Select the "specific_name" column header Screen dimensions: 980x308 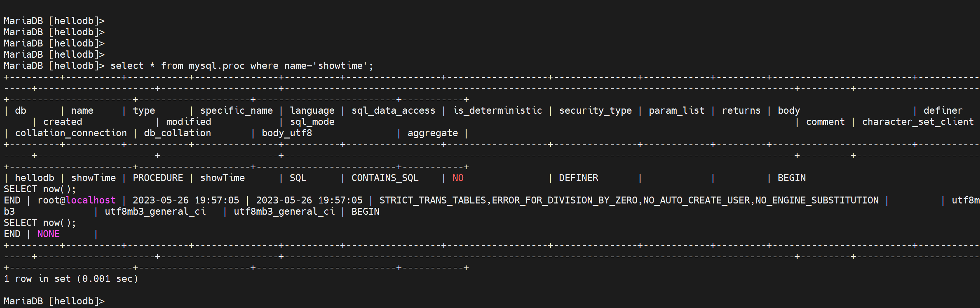click(x=236, y=111)
